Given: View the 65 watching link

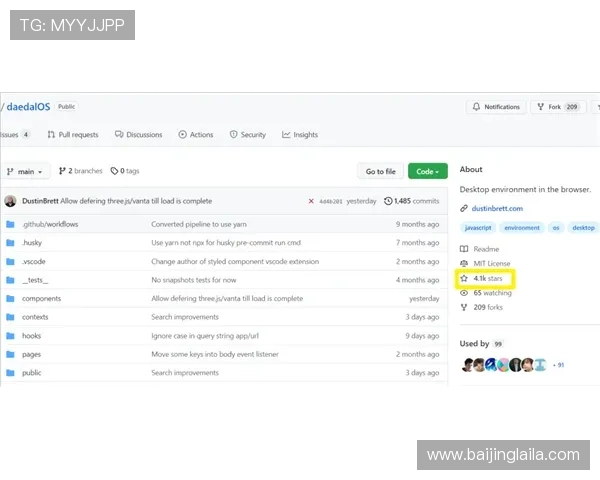Looking at the screenshot, I should point(492,293).
